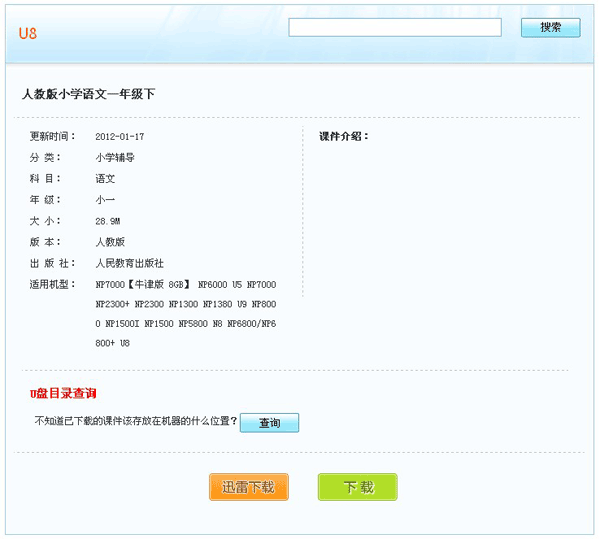Click the green 下载 button
This screenshot has width=600, height=539.
pyautogui.click(x=358, y=487)
